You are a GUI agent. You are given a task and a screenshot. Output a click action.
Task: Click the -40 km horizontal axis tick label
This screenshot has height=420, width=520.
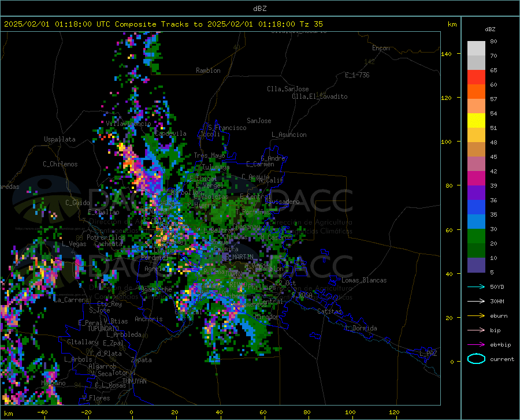tap(42, 412)
